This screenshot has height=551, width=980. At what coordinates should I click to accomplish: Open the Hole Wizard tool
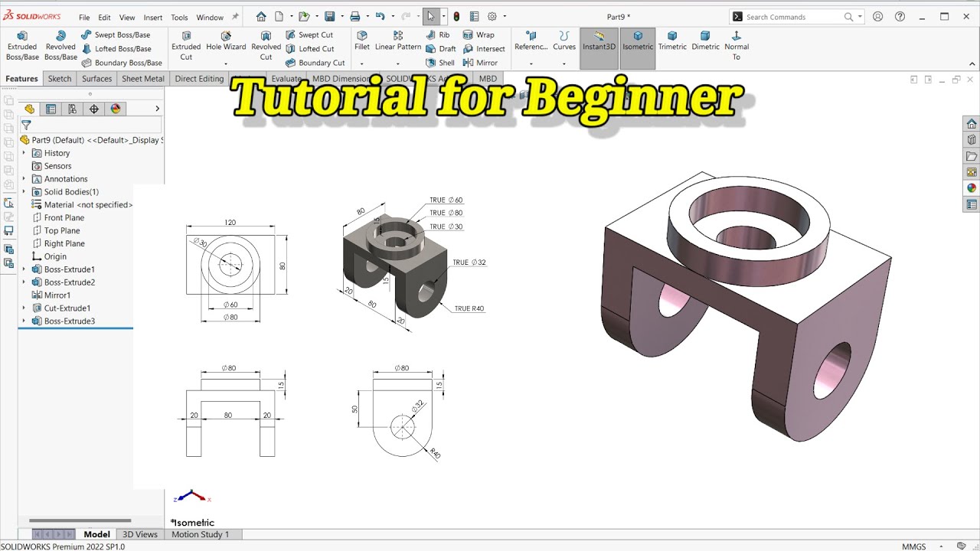[226, 41]
